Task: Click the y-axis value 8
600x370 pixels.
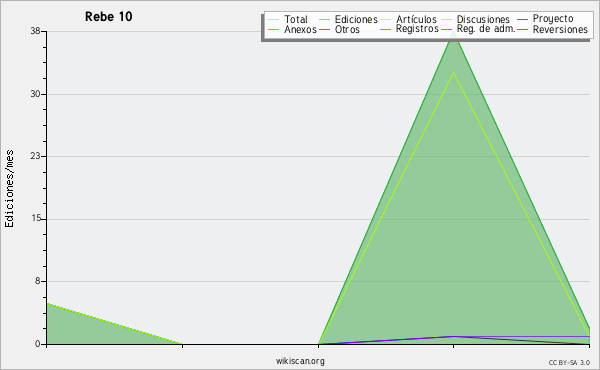Action: click(x=38, y=281)
